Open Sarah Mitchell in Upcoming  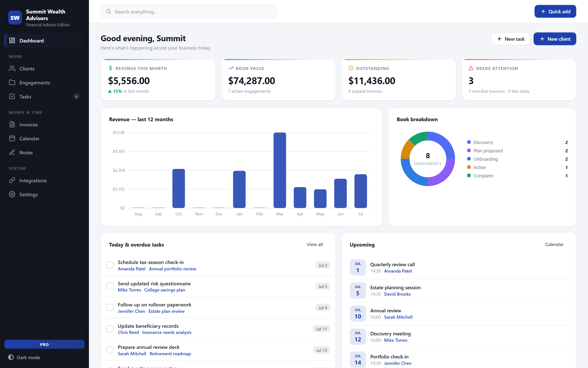point(398,317)
